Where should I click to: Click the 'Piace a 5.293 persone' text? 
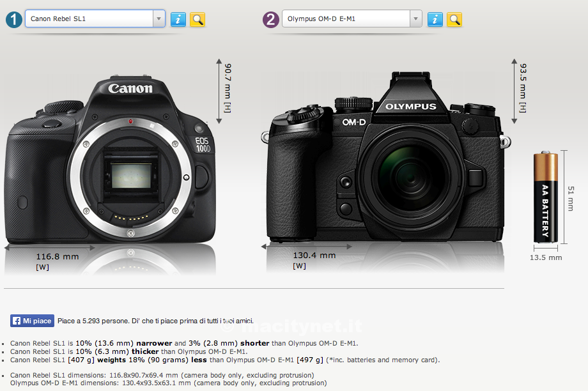pos(155,321)
